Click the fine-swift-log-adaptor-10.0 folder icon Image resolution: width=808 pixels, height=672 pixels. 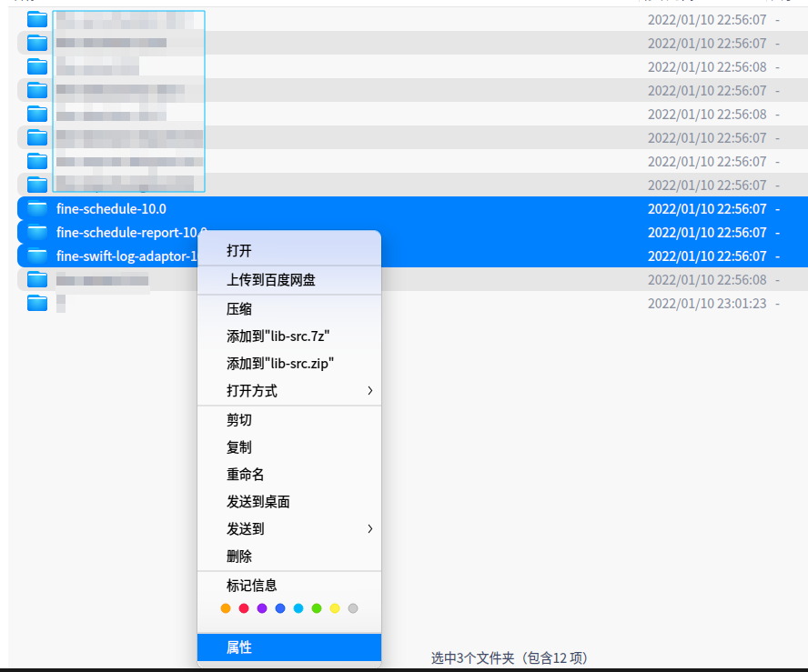[35, 256]
